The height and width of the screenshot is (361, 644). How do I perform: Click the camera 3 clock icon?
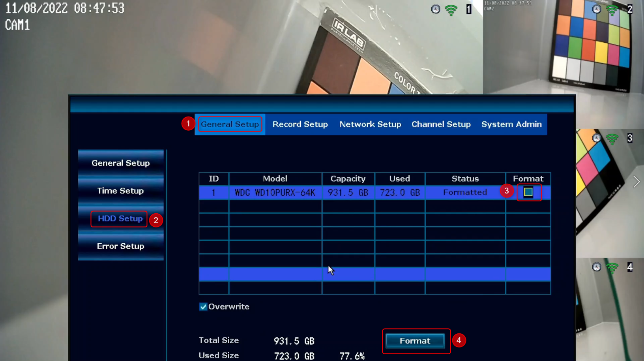[x=597, y=138]
